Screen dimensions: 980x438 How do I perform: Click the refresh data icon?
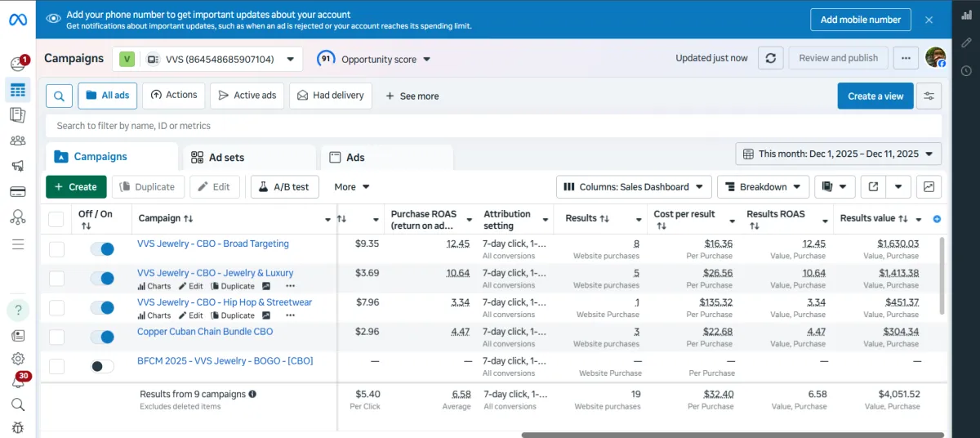(x=771, y=58)
